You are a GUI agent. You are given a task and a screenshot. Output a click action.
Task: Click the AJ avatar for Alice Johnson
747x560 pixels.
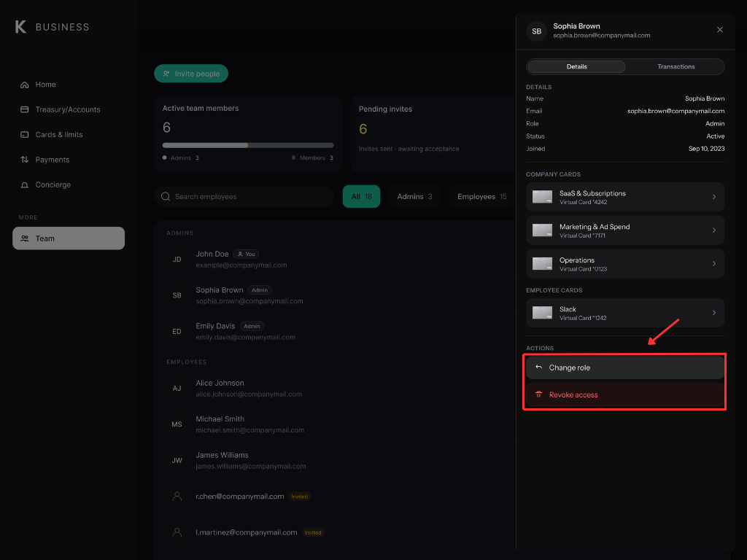coord(177,389)
